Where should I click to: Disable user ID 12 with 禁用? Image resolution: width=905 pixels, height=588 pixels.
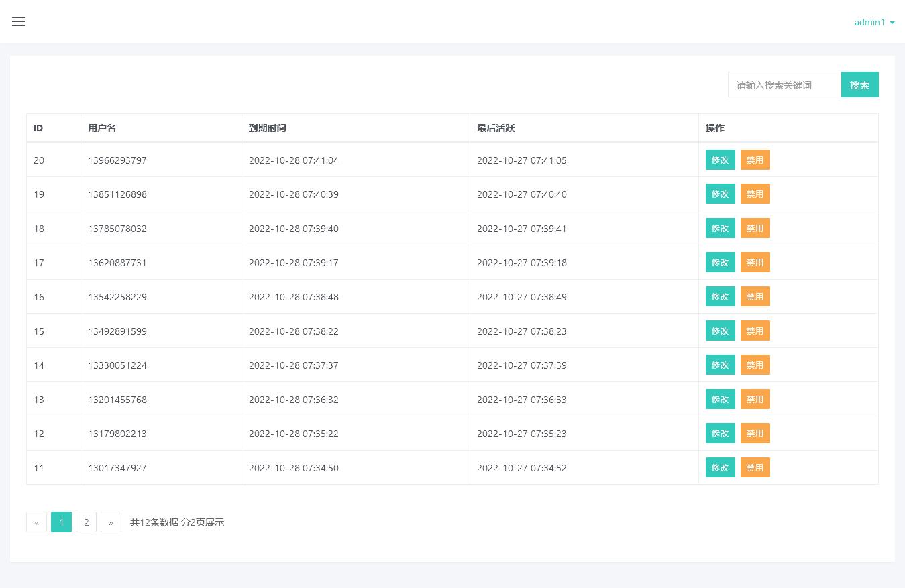coord(755,433)
